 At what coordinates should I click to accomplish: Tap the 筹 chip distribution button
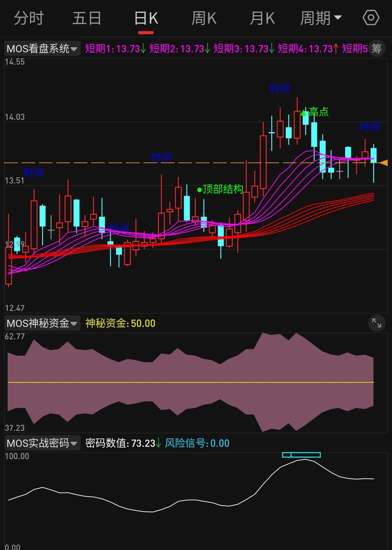click(x=377, y=48)
